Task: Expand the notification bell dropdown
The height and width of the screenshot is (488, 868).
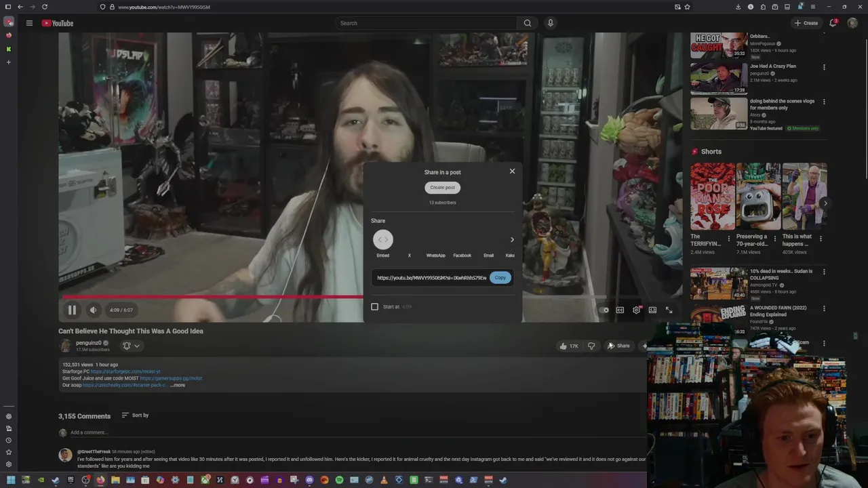Action: [x=131, y=346]
